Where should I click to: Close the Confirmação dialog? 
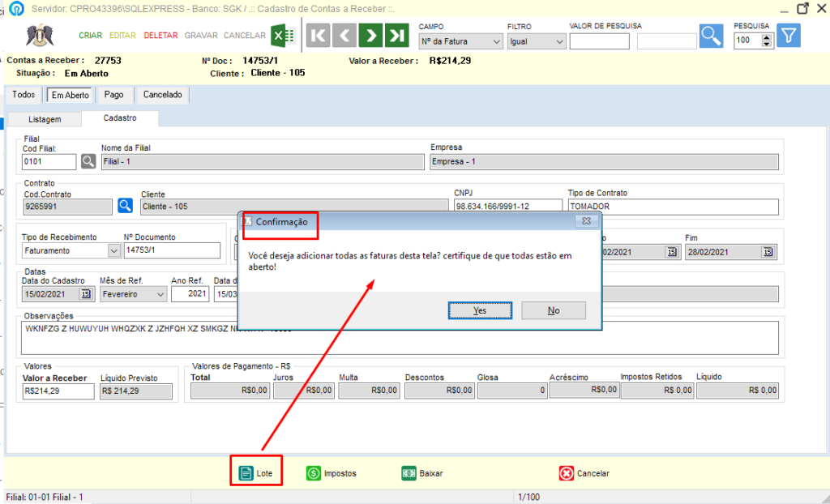coord(587,221)
